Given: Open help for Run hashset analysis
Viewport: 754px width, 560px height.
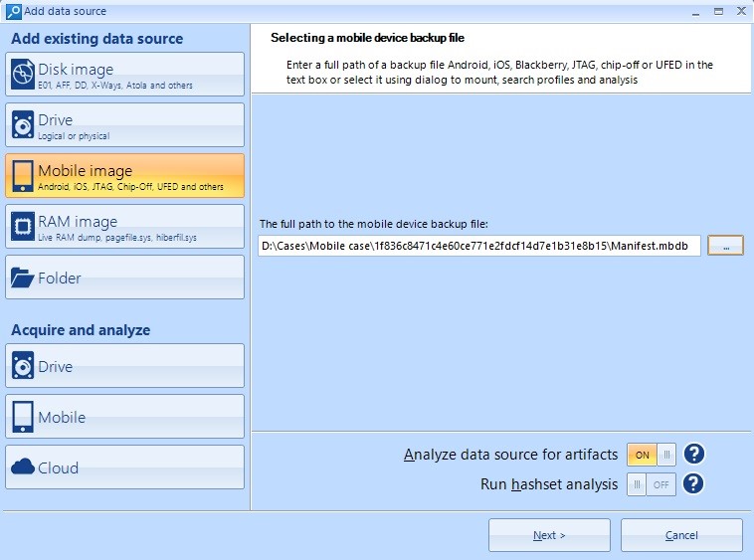Looking at the screenshot, I should click(x=694, y=484).
